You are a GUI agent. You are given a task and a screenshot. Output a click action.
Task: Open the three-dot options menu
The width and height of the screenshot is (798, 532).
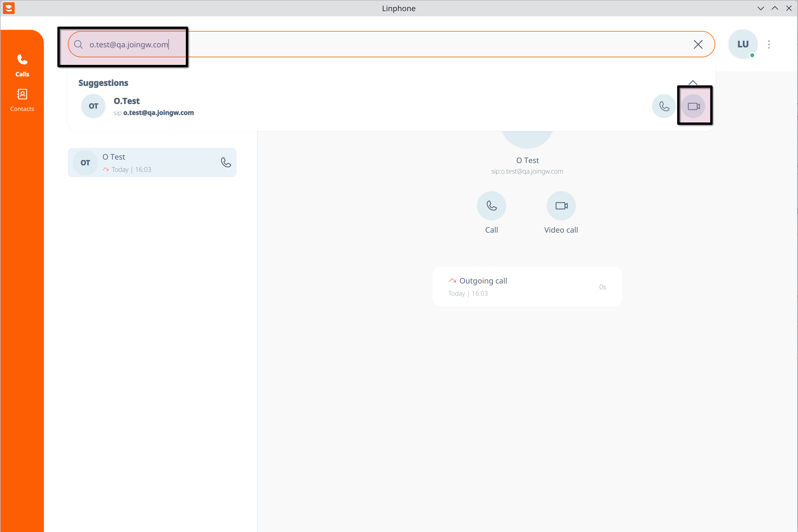coord(769,44)
